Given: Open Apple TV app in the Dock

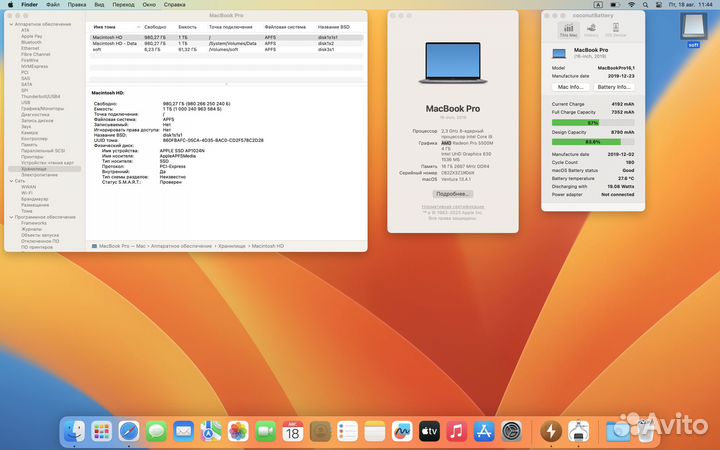Looking at the screenshot, I should pyautogui.click(x=429, y=432).
